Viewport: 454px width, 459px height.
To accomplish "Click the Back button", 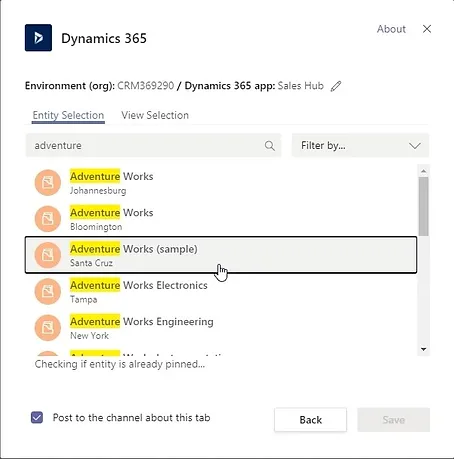I will pyautogui.click(x=311, y=420).
